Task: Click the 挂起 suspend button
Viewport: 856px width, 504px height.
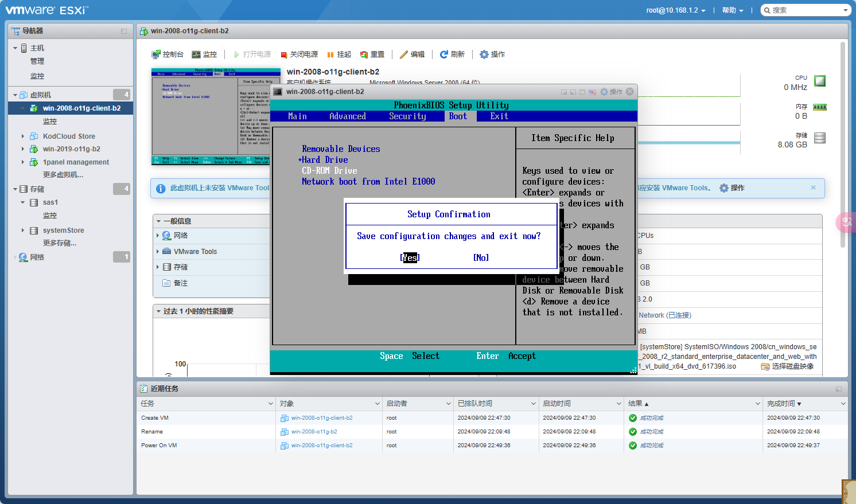Action: click(x=339, y=54)
